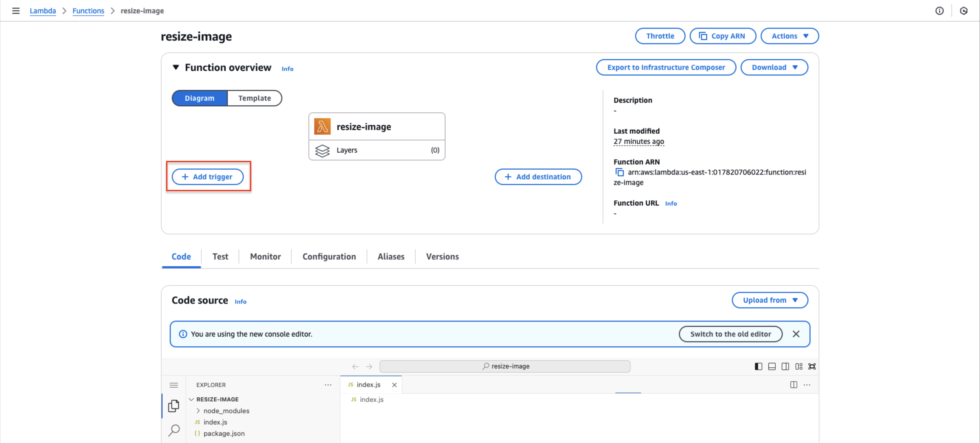The image size is (980, 443).
Task: Open the Versions tab
Action: [443, 257]
